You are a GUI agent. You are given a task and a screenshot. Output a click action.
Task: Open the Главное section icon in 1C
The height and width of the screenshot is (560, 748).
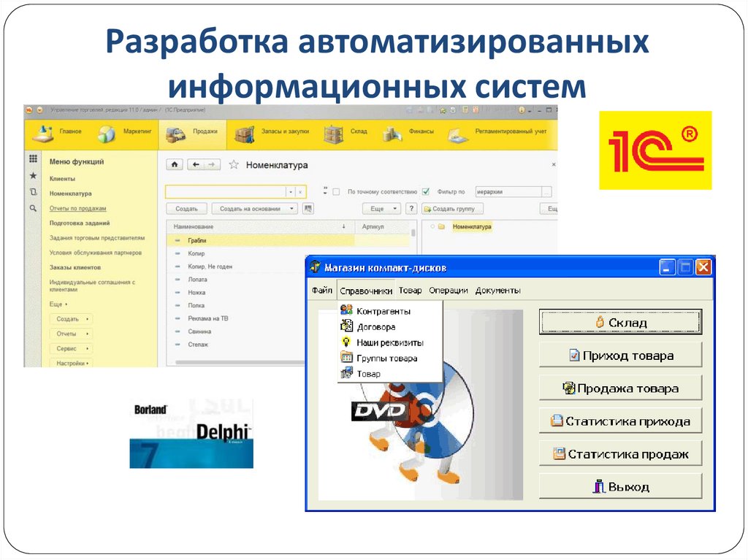[x=43, y=134]
